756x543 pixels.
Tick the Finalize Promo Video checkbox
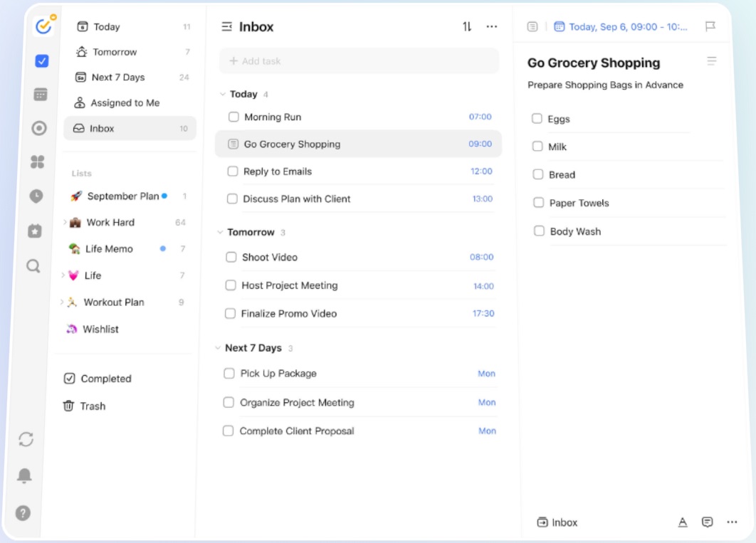(231, 314)
